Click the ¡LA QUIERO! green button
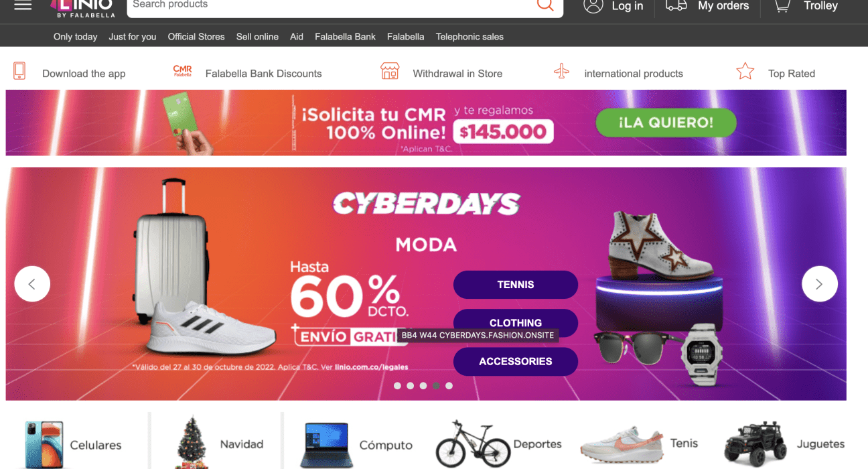The width and height of the screenshot is (868, 469). (666, 123)
